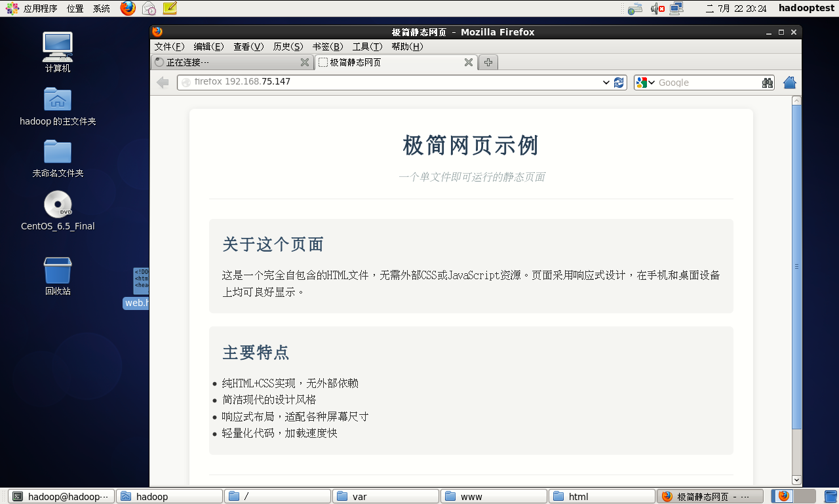Open Firefox 文件(F) menu

pyautogui.click(x=169, y=47)
